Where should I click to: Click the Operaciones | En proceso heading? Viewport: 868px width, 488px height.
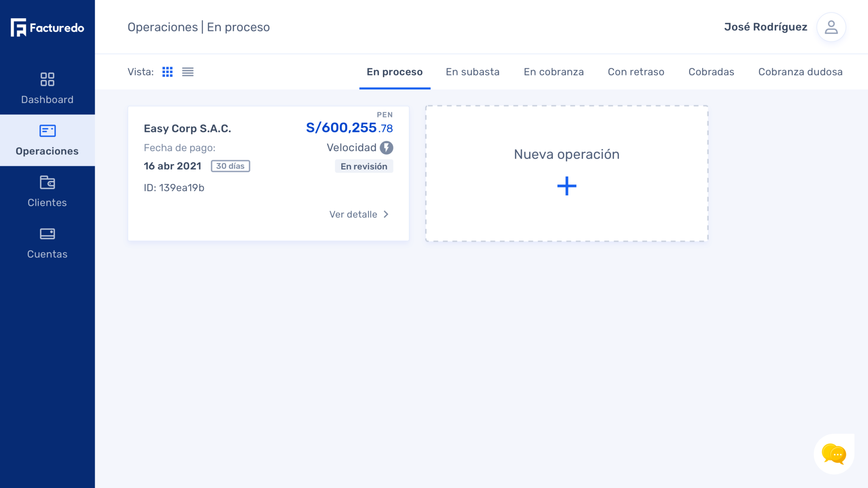click(198, 27)
